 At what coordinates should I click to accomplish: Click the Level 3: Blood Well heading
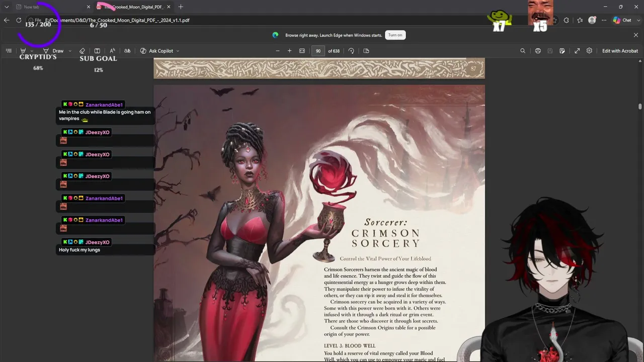(x=350, y=346)
